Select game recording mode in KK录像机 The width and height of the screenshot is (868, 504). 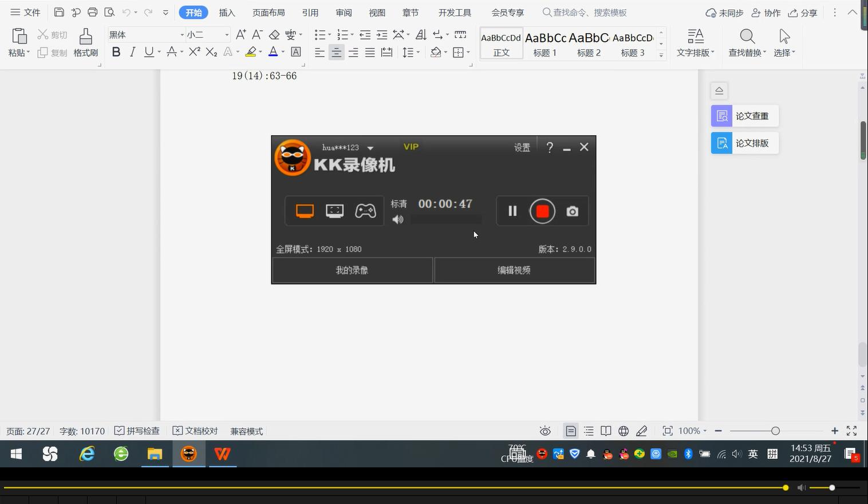pyautogui.click(x=365, y=211)
